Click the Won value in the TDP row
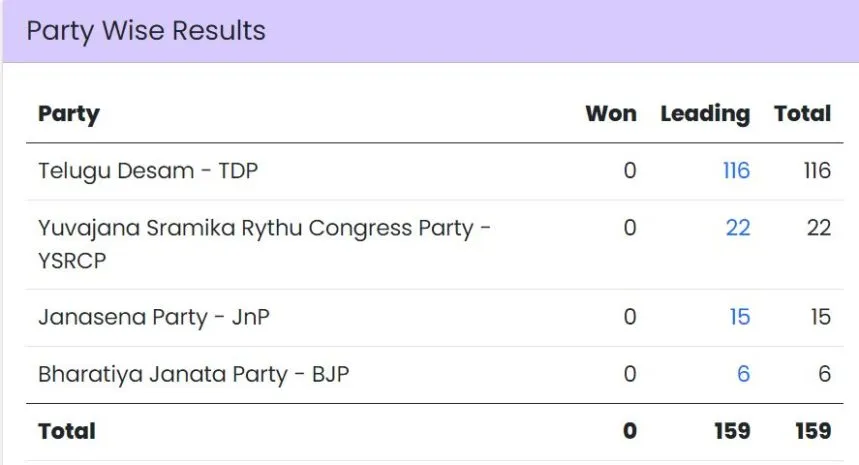This screenshot has width=859, height=465. (x=630, y=171)
